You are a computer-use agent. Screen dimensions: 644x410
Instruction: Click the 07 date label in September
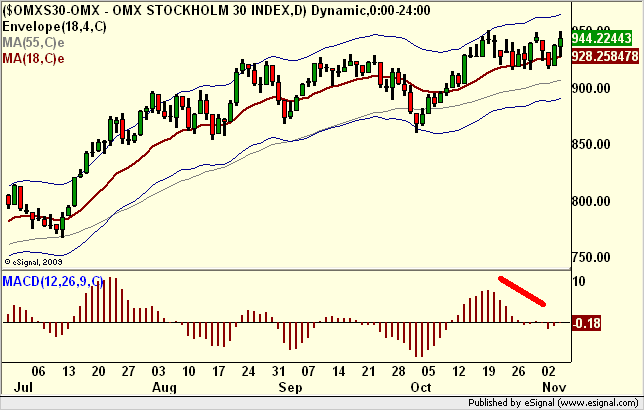308,371
